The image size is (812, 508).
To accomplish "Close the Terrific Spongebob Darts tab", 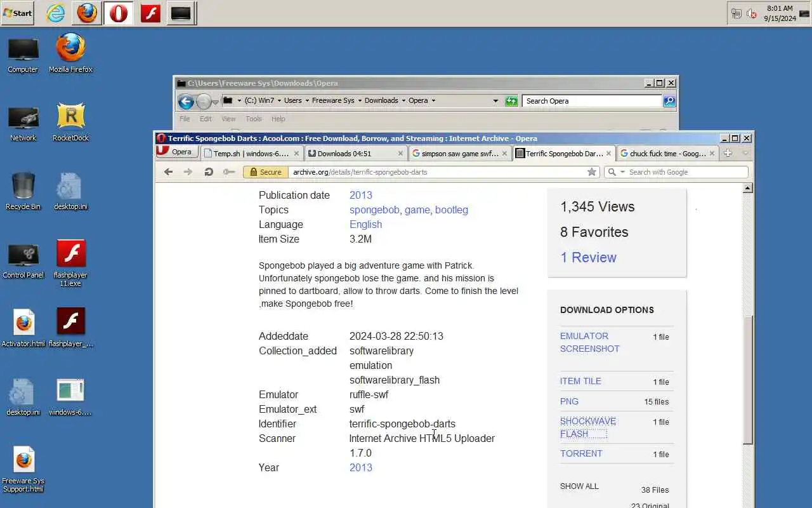I will 608,154.
